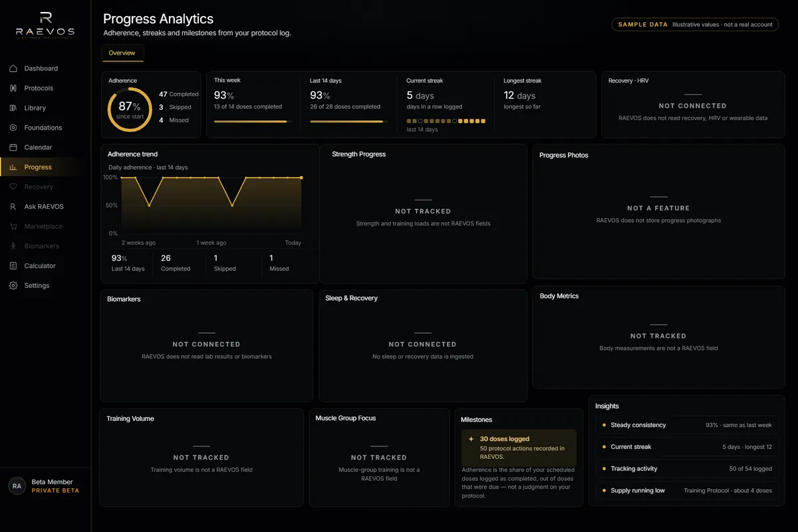Click the '4 Missed' adherence stat
The height and width of the screenshot is (532, 798).
pyautogui.click(x=174, y=120)
